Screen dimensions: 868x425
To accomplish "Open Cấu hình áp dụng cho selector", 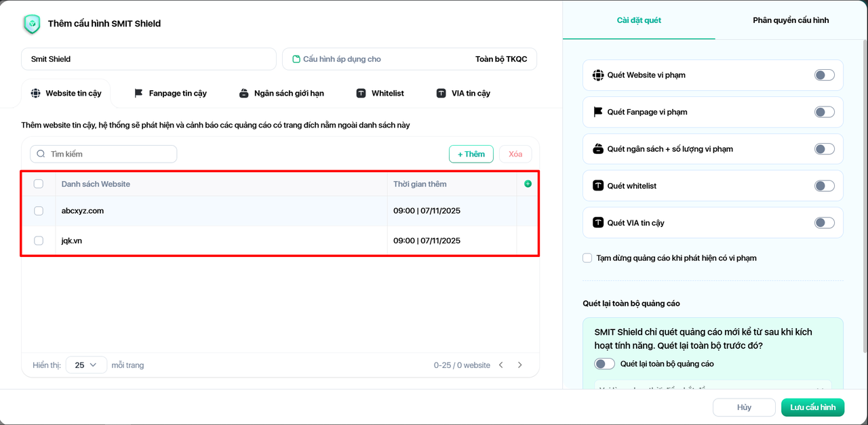I will pos(409,59).
